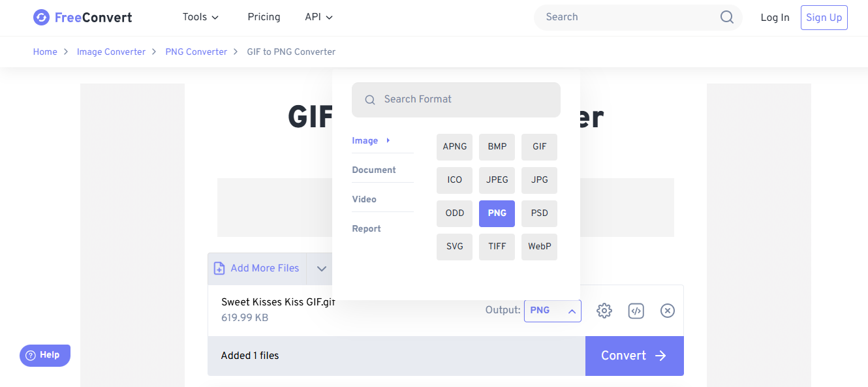Viewport: 868px width, 387px height.
Task: Click the Convert button
Action: tap(634, 356)
